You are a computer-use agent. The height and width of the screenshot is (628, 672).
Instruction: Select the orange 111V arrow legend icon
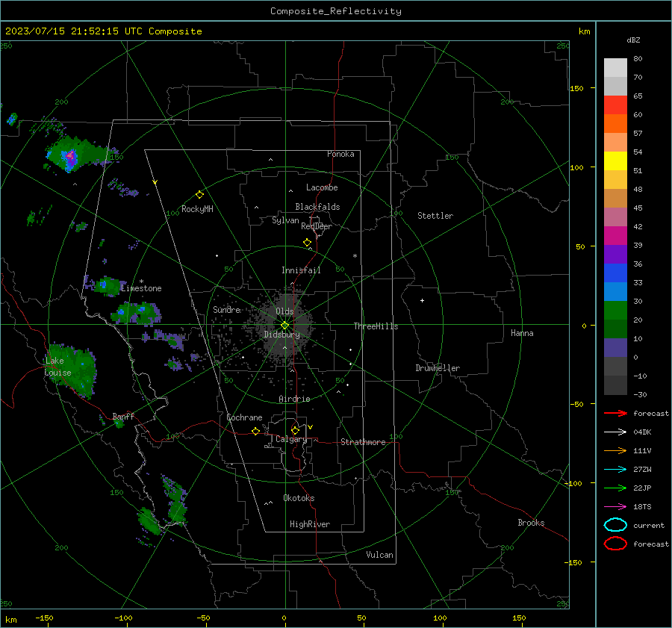point(615,450)
